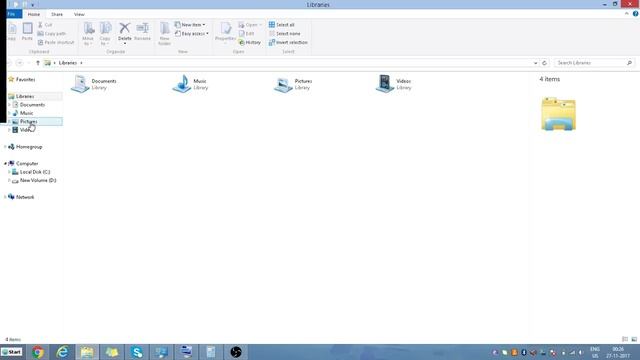Viewport: 640px width, 360px height.
Task: Select Homegroup in the navigation pane
Action: [x=29, y=147]
